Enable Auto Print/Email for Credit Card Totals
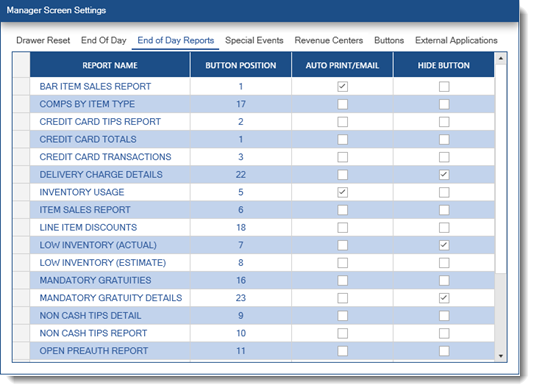This screenshot has height=391, width=535. click(342, 139)
